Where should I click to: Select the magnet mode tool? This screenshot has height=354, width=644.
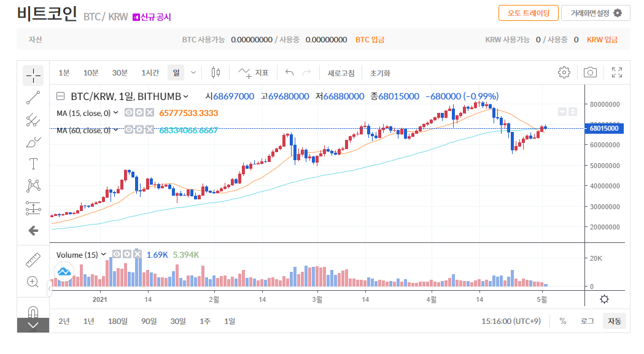tap(33, 312)
